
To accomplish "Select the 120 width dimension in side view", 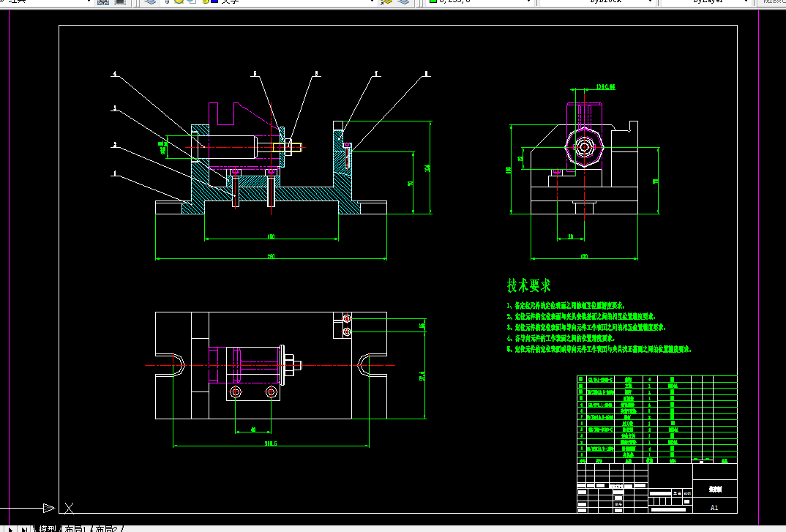I will point(584,256).
